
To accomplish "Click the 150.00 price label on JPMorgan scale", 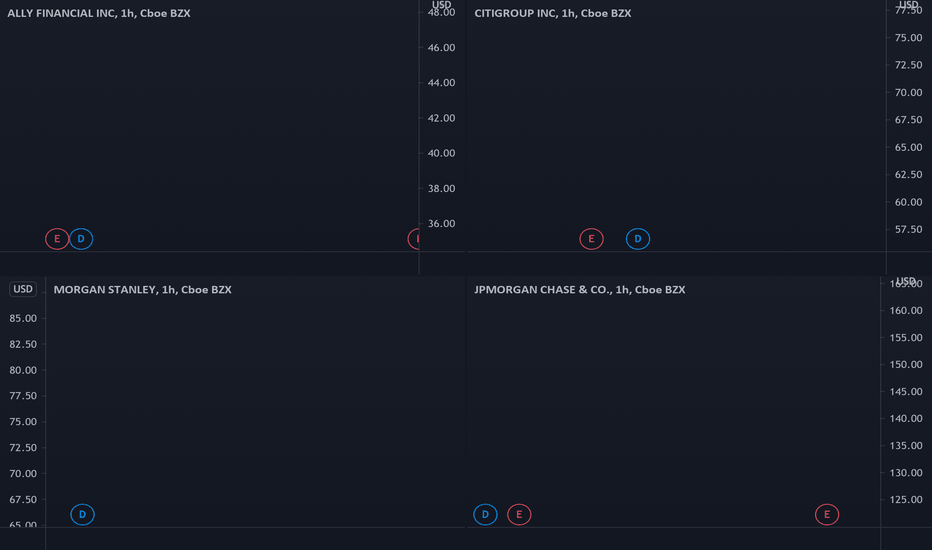I will [906, 364].
